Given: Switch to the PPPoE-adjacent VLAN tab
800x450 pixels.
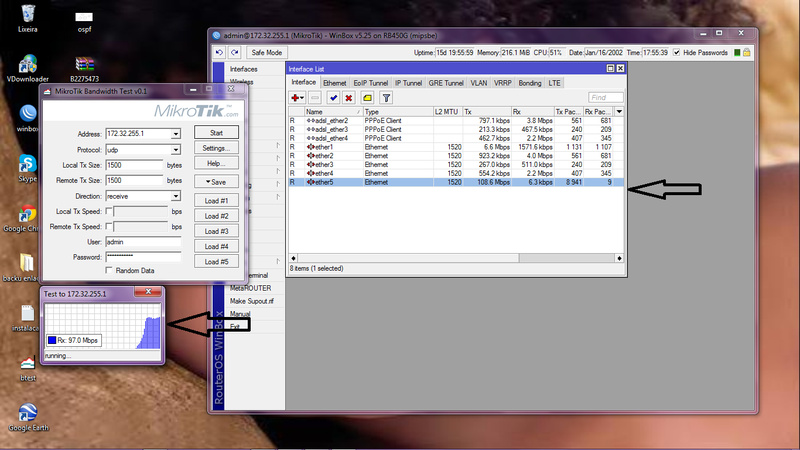Looking at the screenshot, I should point(479,82).
